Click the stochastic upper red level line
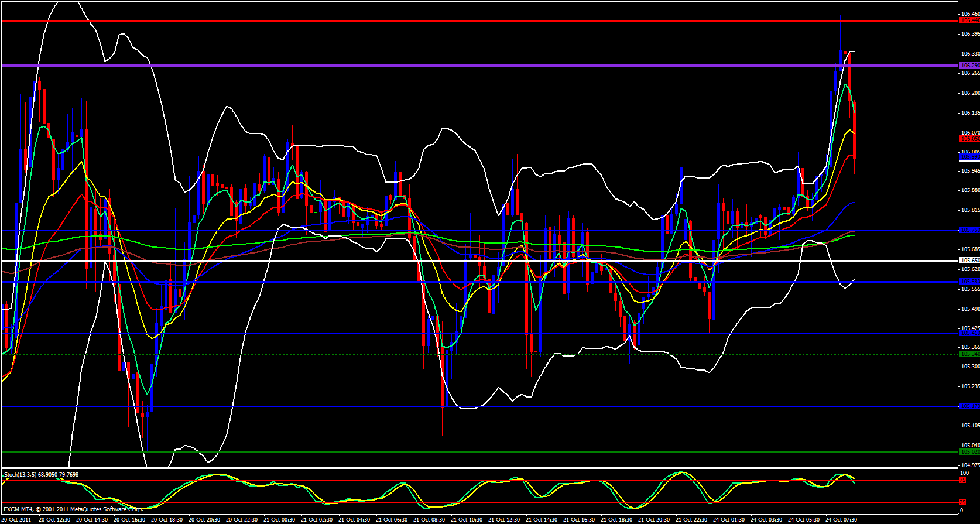Viewport: 980px width, 524px height. click(x=468, y=480)
